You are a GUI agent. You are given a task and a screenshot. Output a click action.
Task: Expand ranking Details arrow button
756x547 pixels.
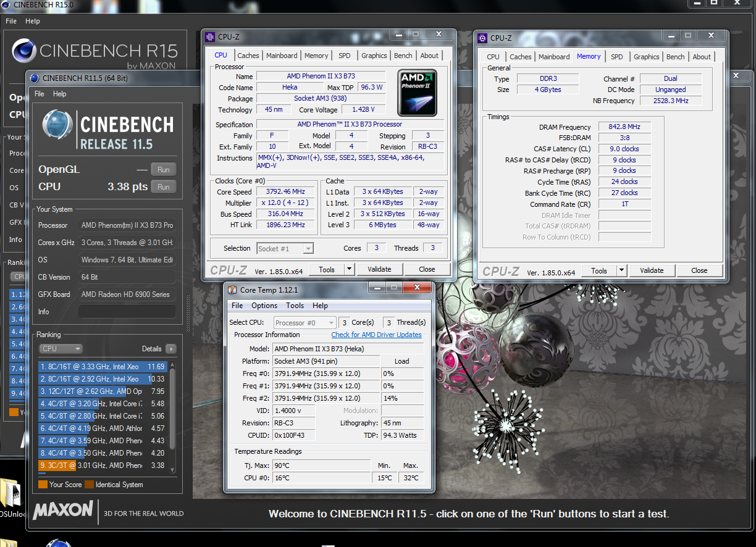pos(171,349)
